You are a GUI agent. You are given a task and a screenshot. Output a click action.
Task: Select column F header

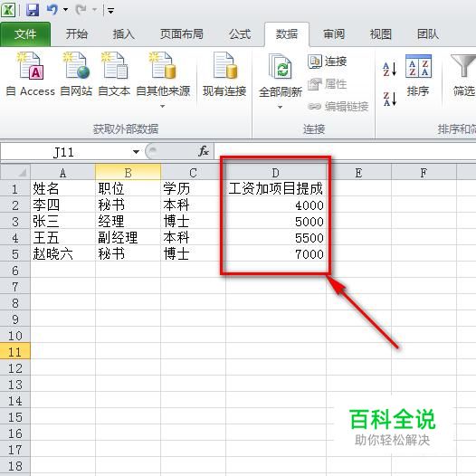(x=424, y=173)
